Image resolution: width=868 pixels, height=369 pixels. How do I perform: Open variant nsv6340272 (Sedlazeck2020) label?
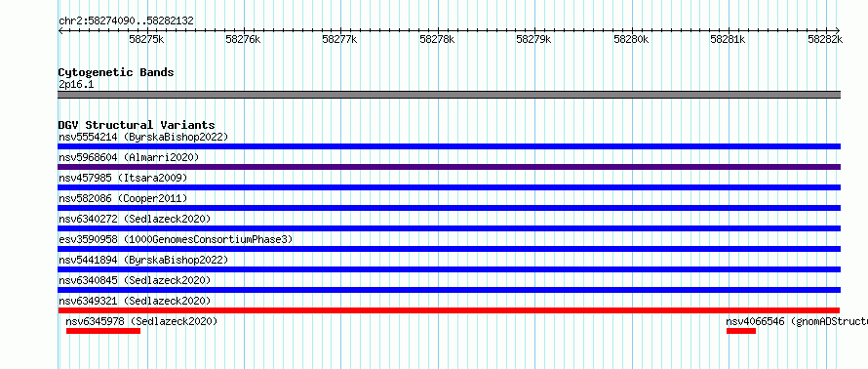[x=135, y=219]
